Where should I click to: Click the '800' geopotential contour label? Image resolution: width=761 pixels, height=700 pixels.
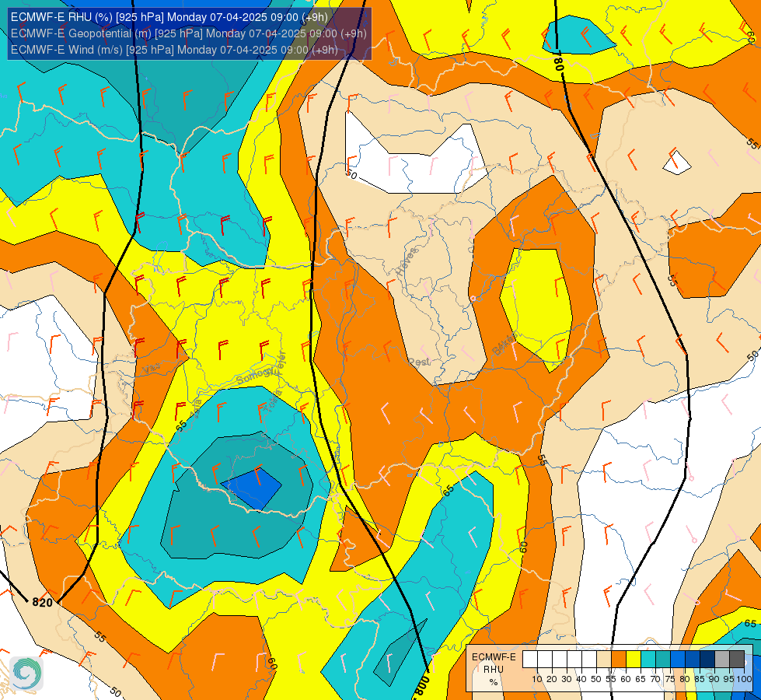pyautogui.click(x=421, y=687)
